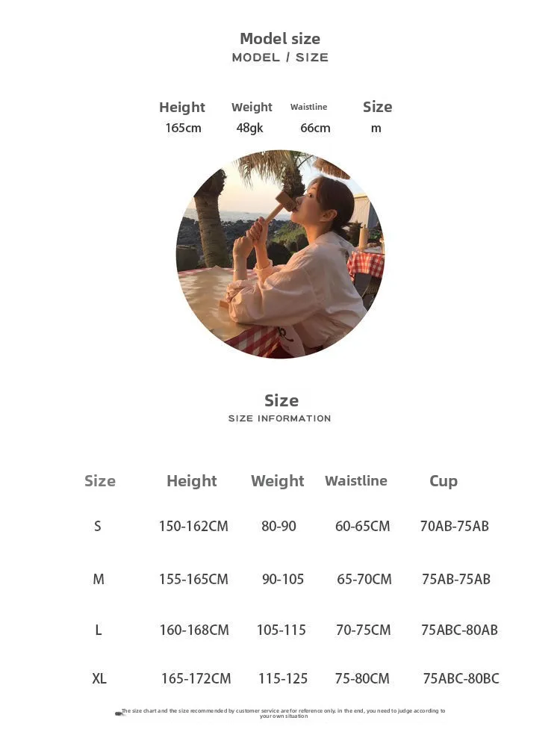
Task: Click the Waistline column header in table
Action: pyautogui.click(x=355, y=480)
